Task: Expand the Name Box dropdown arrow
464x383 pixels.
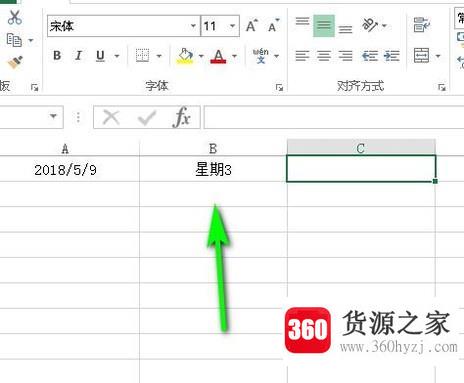Action: (x=53, y=116)
